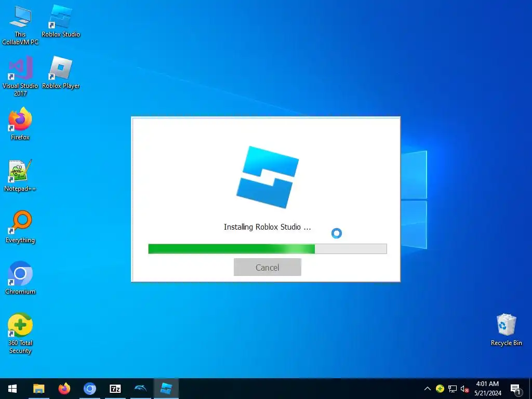Select the Roblox Studio desktop shortcut
This screenshot has height=399, width=532.
click(61, 21)
